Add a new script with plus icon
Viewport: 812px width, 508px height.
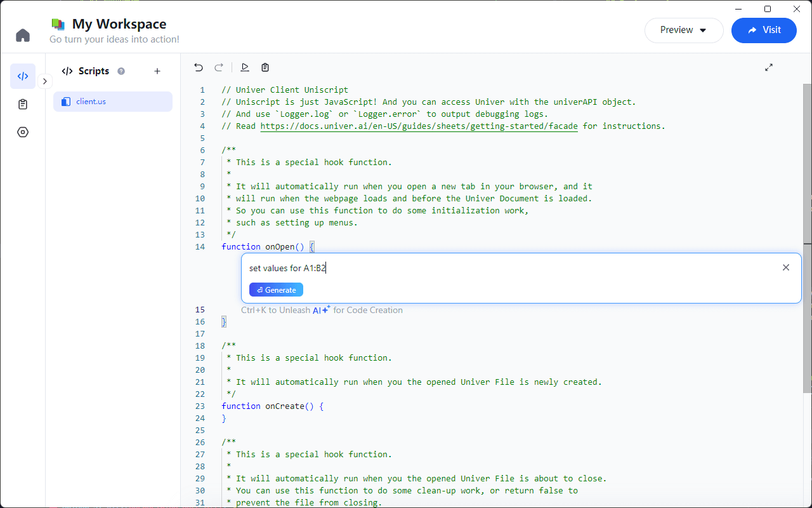coord(157,71)
